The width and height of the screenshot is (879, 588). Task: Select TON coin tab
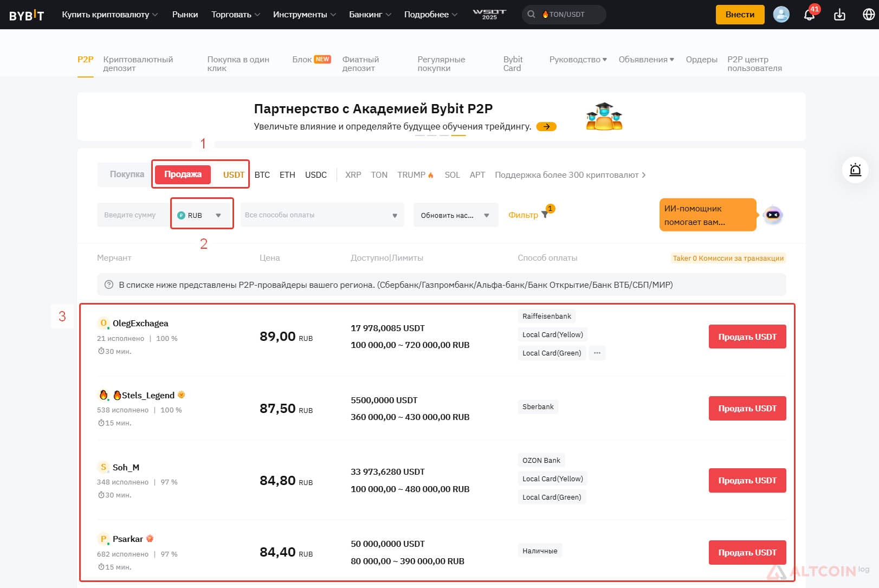[379, 175]
